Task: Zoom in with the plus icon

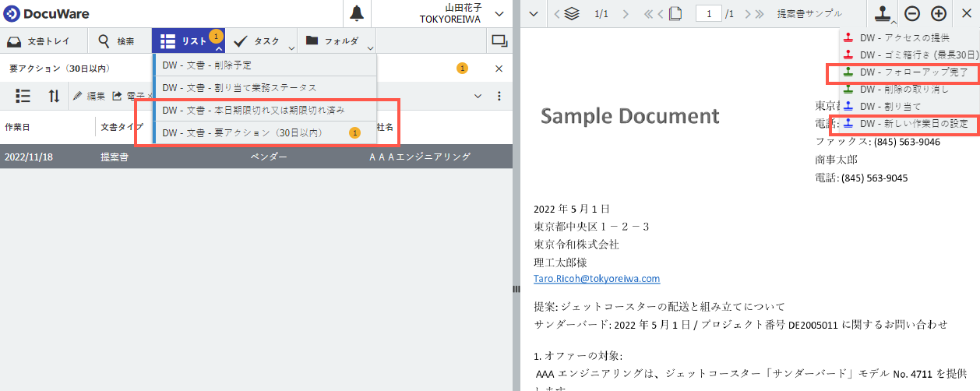Action: pos(939,14)
